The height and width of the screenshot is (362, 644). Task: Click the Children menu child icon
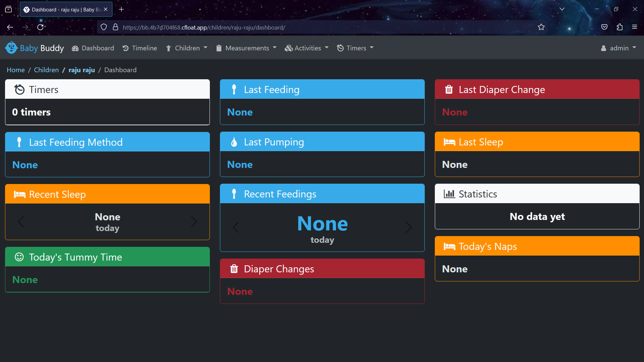(169, 48)
